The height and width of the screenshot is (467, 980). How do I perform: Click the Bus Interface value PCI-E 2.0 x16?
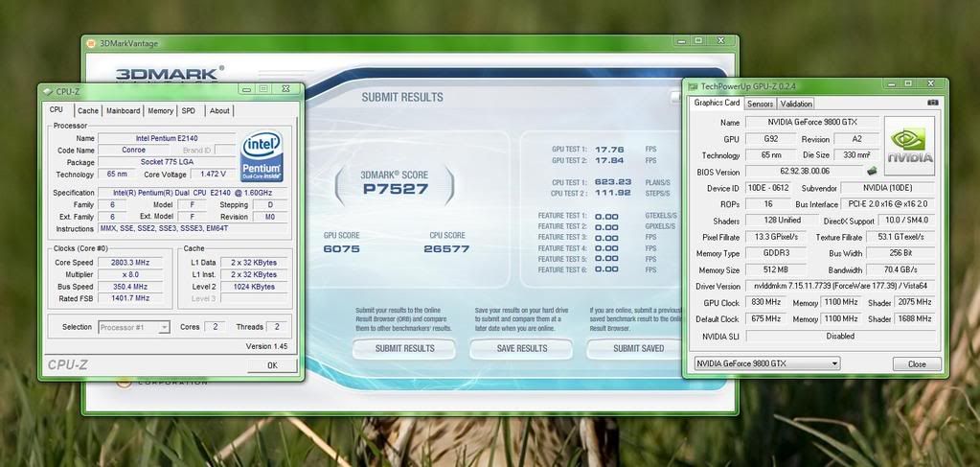(887, 204)
